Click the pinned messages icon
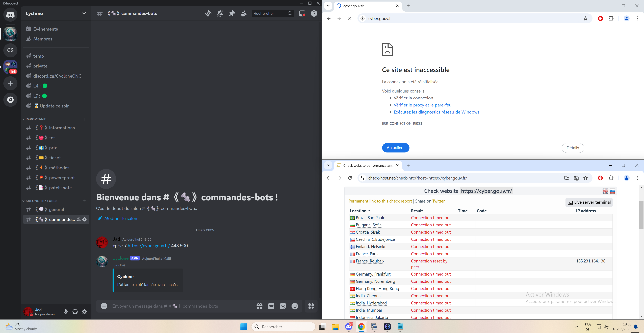This screenshot has width=644, height=333. tap(232, 13)
